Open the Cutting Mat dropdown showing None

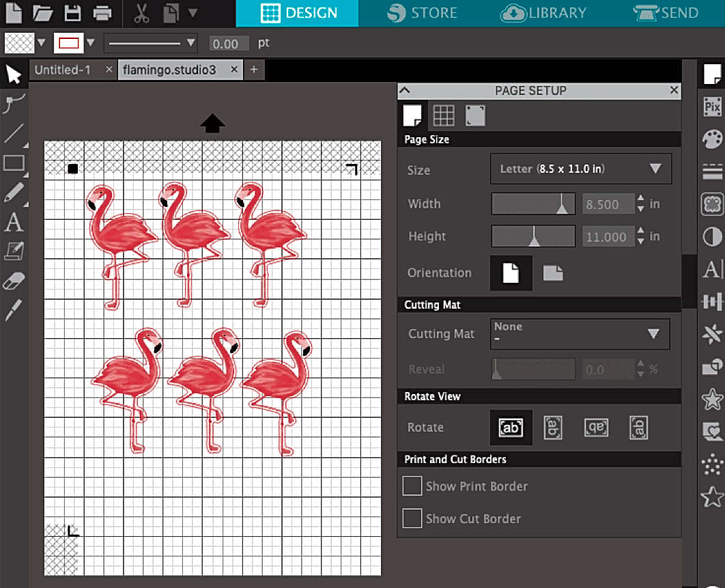pyautogui.click(x=580, y=333)
